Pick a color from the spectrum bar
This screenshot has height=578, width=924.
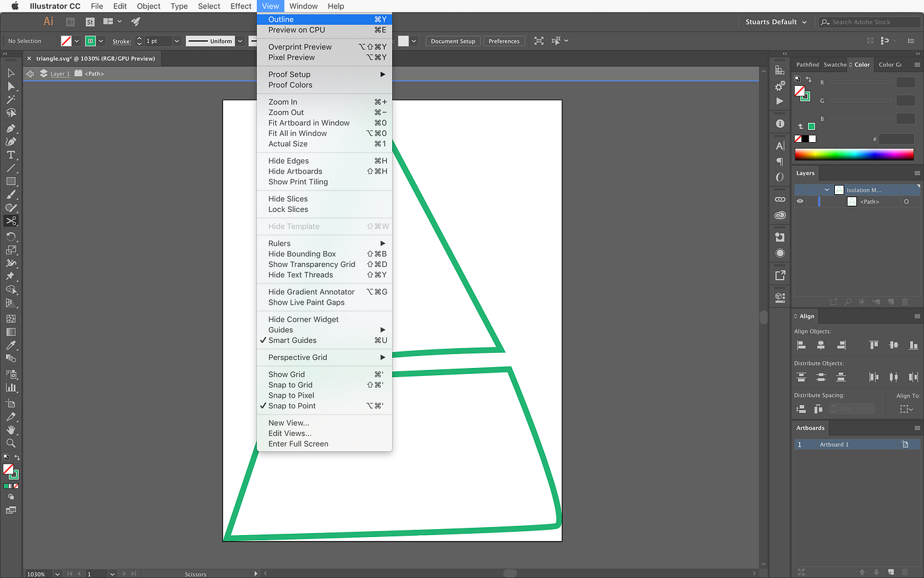(853, 154)
